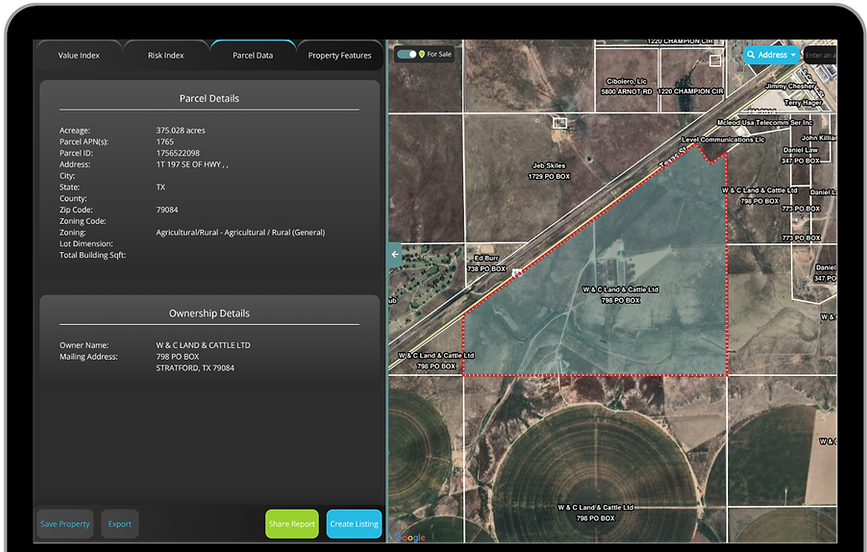
Task: Click the Export button
Action: pos(119,524)
